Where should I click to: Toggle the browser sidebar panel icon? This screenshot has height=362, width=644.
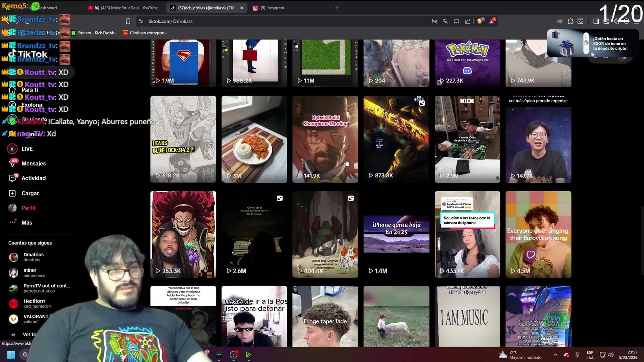pyautogui.click(x=596, y=21)
